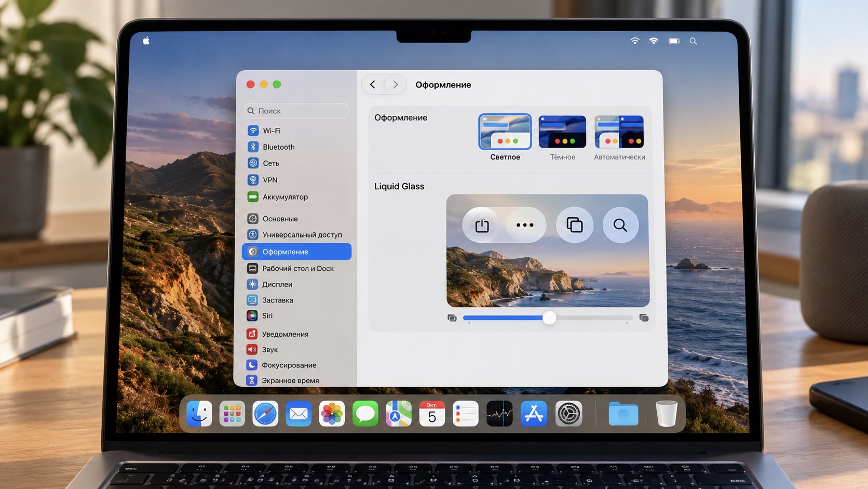
Task: Select Оформление in the sidebar
Action: point(296,252)
